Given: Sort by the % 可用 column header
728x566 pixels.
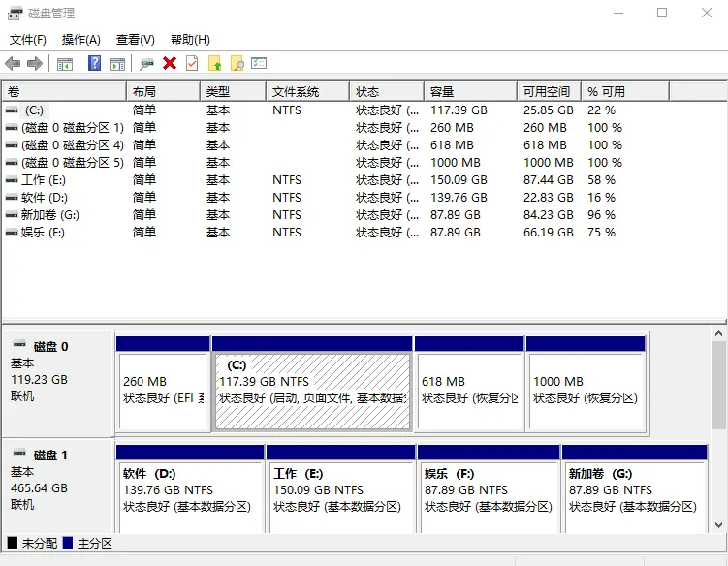Looking at the screenshot, I should point(625,91).
